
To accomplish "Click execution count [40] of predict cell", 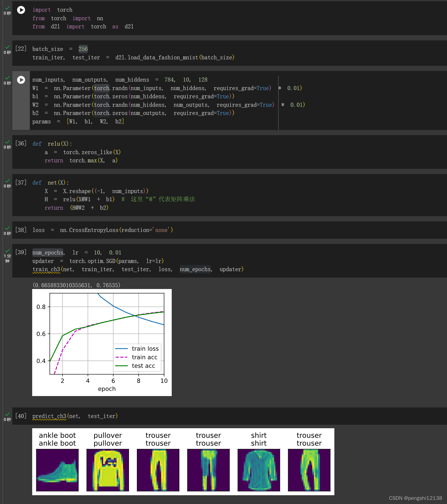I will pyautogui.click(x=21, y=416).
